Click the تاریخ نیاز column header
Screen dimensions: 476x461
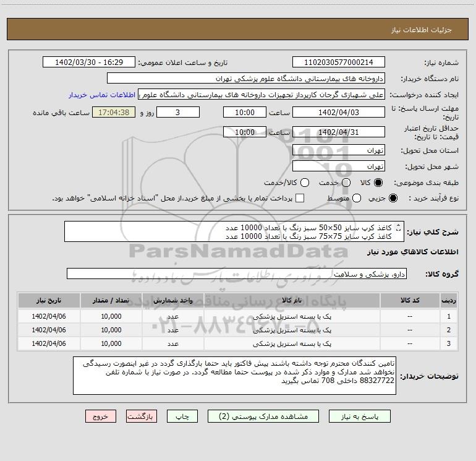[49, 301]
